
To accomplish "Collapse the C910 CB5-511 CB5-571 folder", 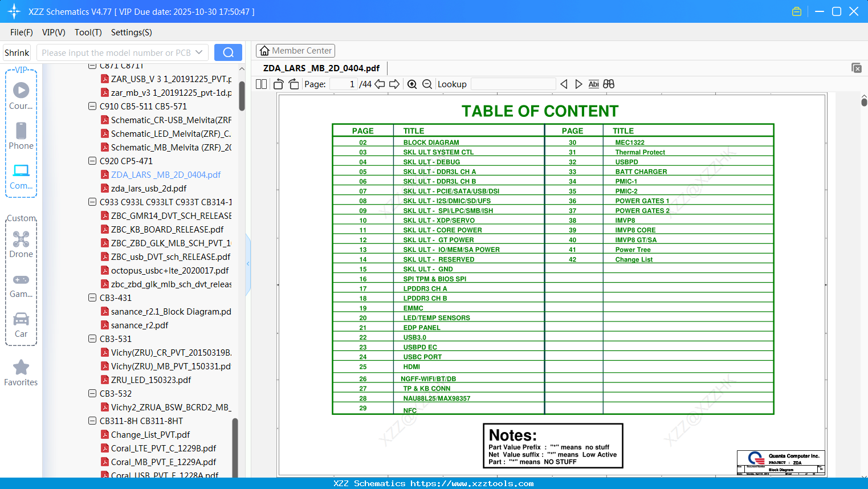I will pos(92,107).
